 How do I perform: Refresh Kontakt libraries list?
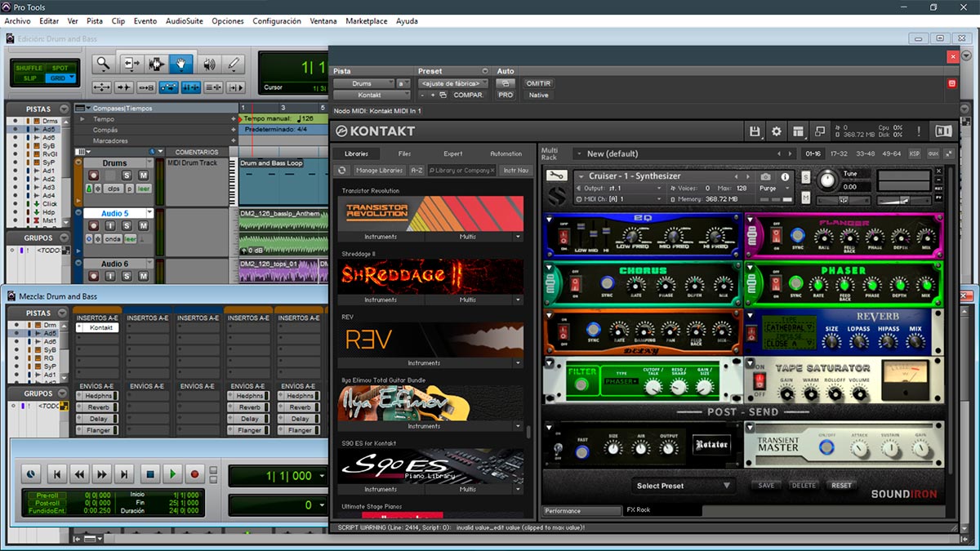click(343, 170)
